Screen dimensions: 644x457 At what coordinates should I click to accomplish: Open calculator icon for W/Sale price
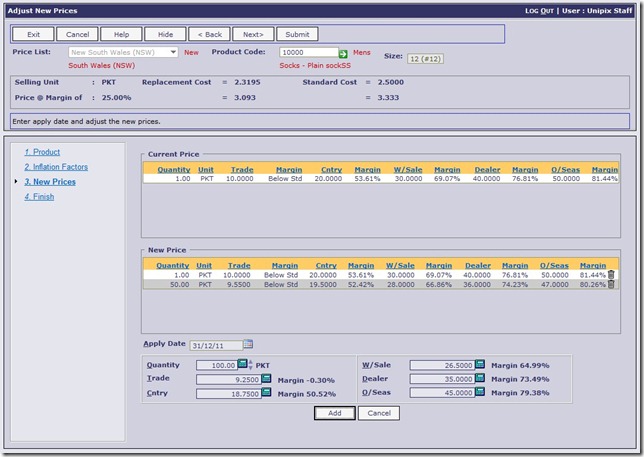click(x=480, y=365)
